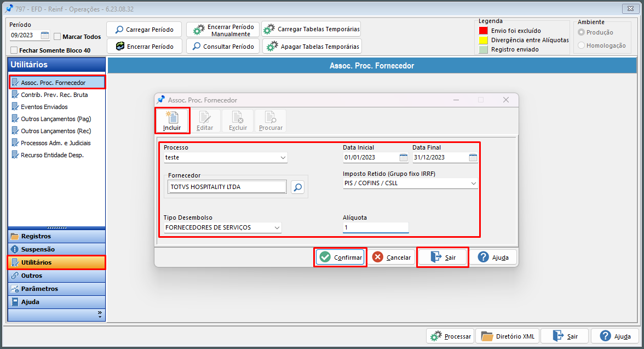The height and width of the screenshot is (349, 644).
Task: Select Outros Lançamentos (Rec) item
Action: pos(57,131)
